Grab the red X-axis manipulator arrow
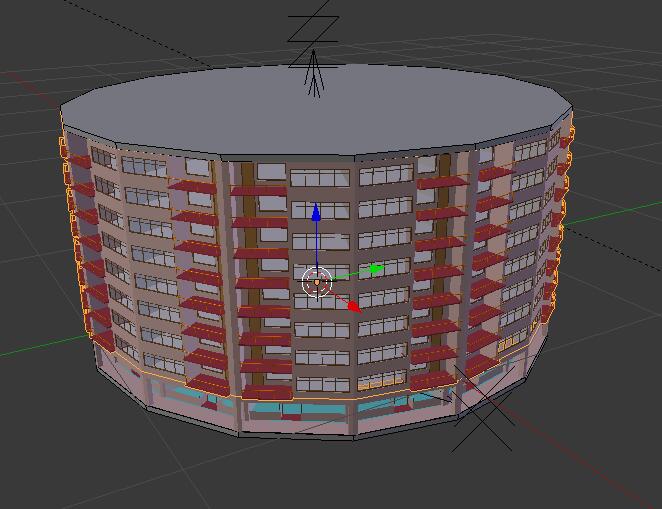 coord(355,307)
